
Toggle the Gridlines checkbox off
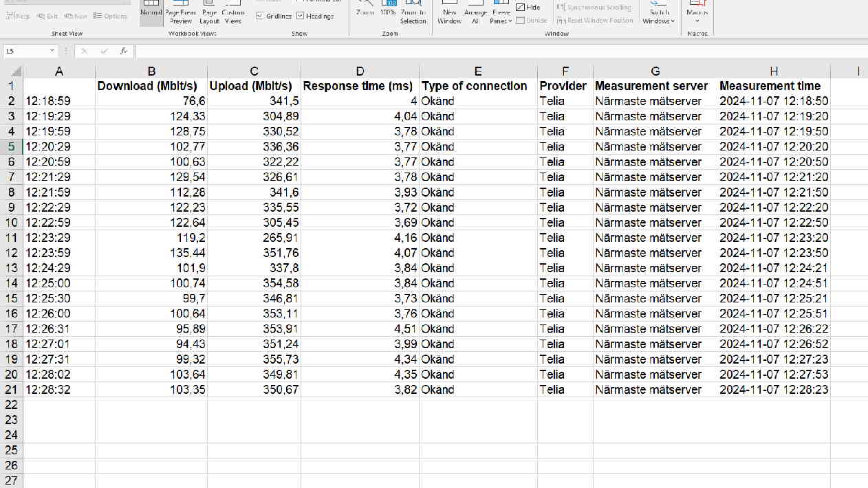pos(260,16)
